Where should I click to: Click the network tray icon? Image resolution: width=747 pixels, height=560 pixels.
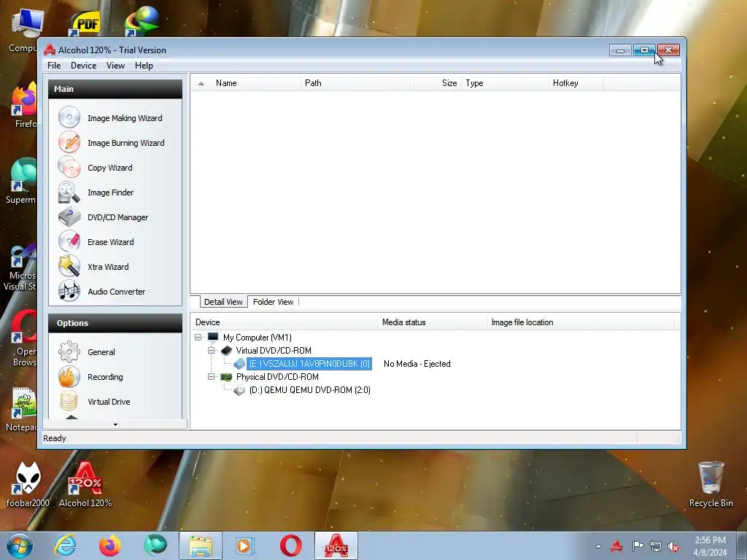point(656,546)
